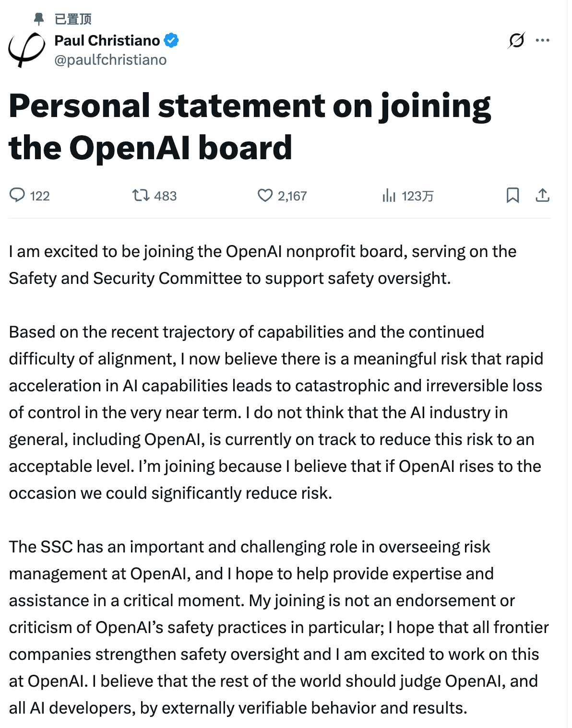The image size is (572, 728).
Task: Click the 122 replies count
Action: [x=40, y=196]
